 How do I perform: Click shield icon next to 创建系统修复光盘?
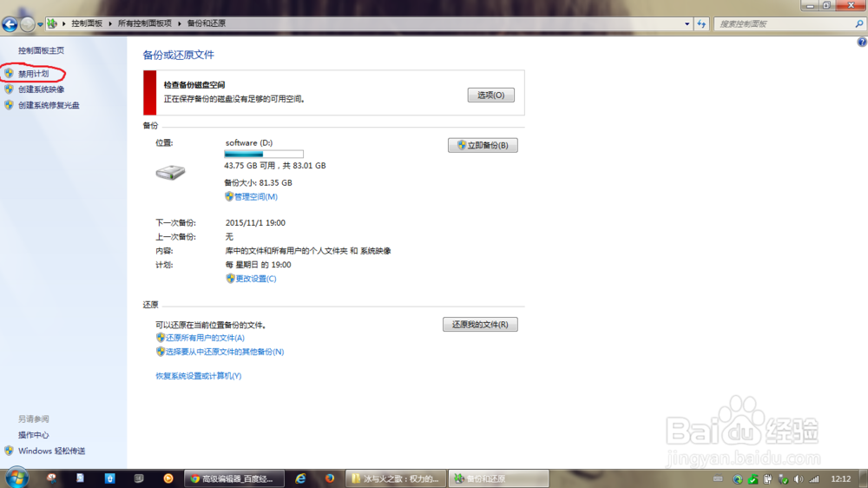pyautogui.click(x=9, y=104)
